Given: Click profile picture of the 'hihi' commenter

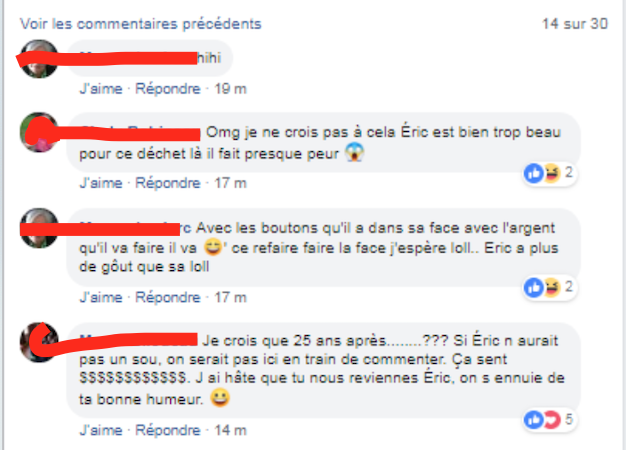Looking at the screenshot, I should 39,59.
